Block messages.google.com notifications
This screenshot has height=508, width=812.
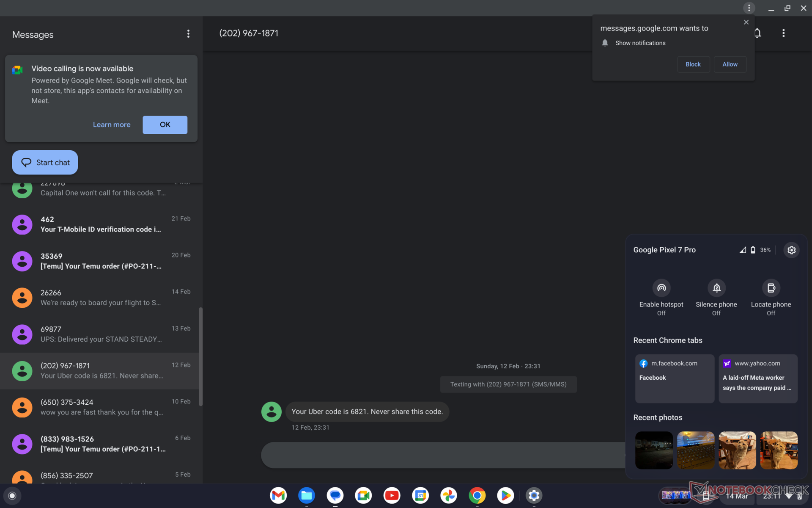pyautogui.click(x=693, y=64)
